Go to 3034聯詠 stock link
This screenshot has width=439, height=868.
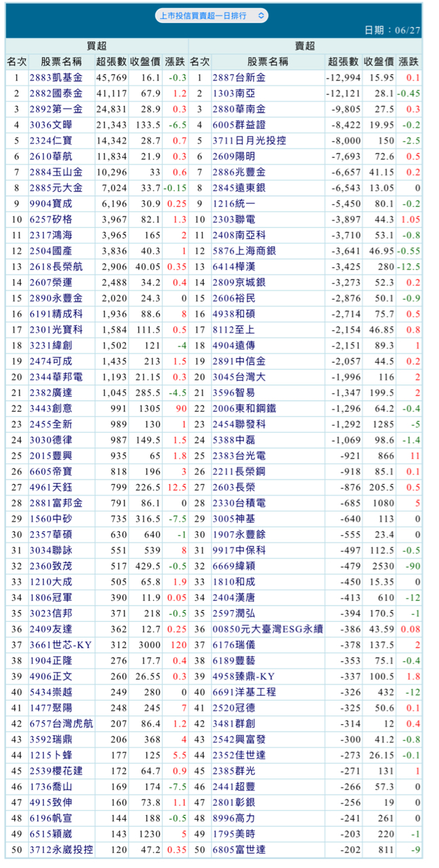[51, 550]
